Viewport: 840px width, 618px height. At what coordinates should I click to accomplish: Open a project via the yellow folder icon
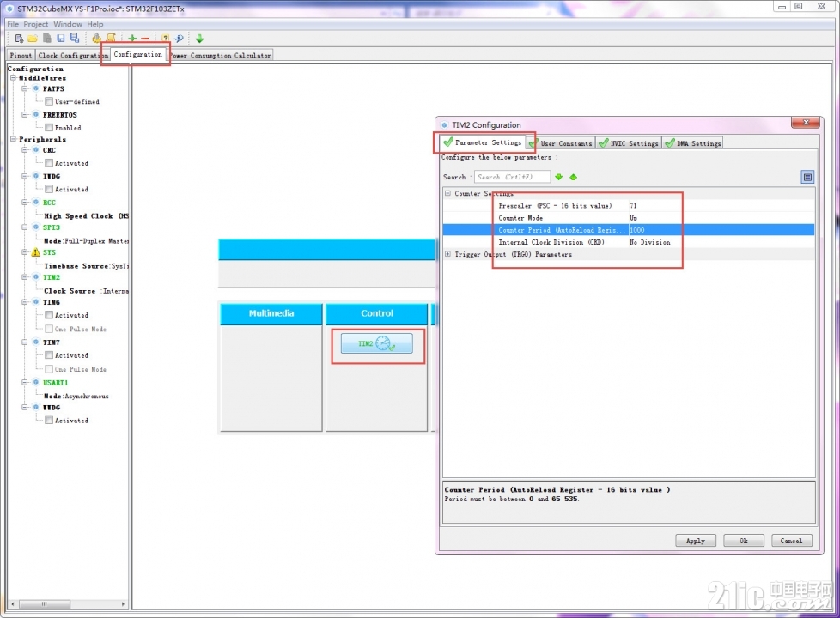point(33,39)
